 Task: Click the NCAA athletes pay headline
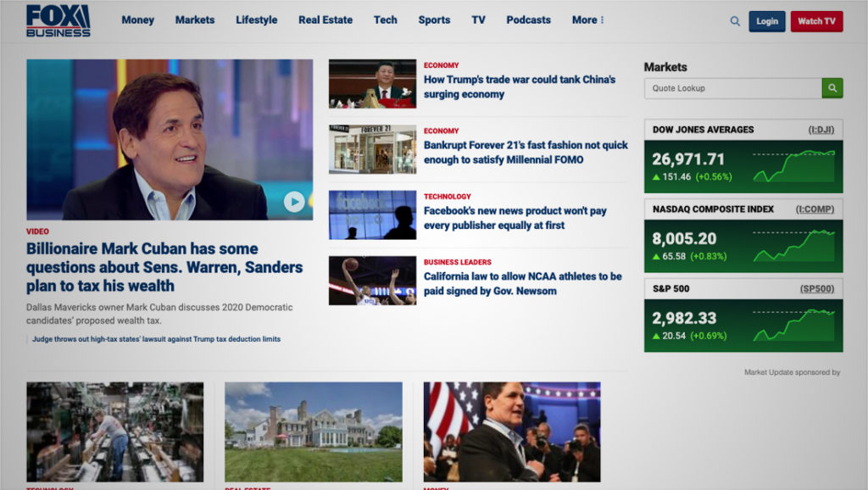point(521,283)
